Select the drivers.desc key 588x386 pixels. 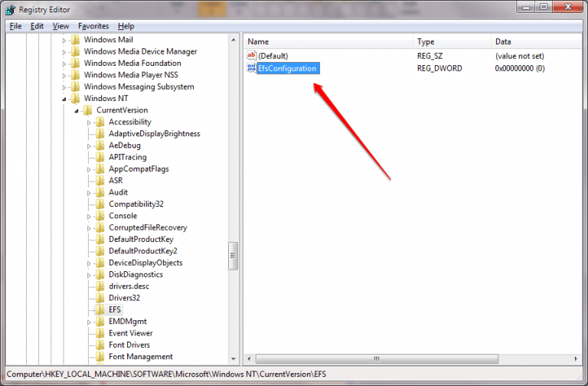point(129,286)
